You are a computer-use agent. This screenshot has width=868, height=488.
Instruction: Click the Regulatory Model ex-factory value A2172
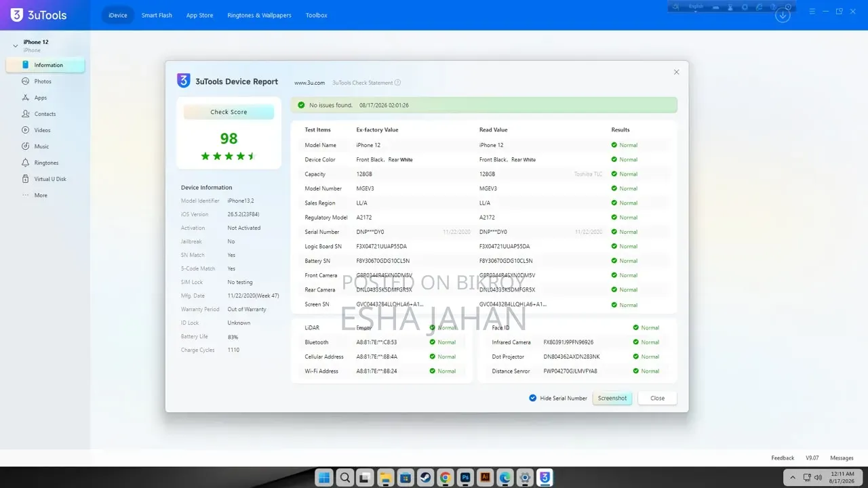[364, 218]
